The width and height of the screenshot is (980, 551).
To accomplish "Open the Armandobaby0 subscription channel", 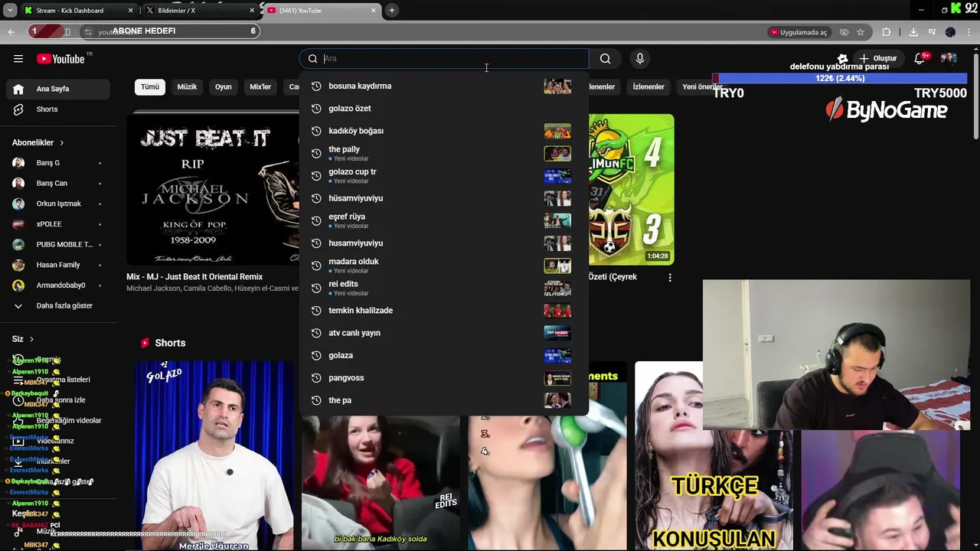I will [58, 285].
